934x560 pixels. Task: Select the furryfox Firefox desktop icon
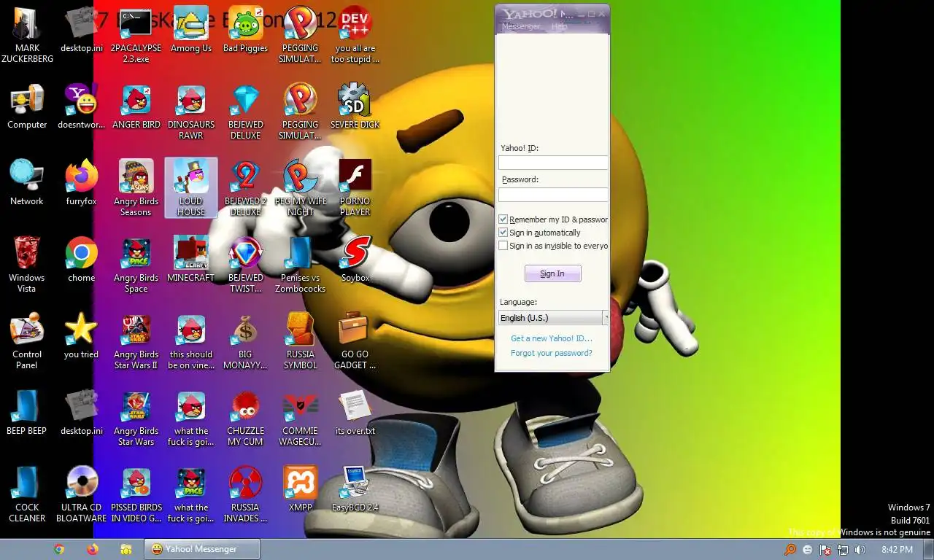click(81, 183)
